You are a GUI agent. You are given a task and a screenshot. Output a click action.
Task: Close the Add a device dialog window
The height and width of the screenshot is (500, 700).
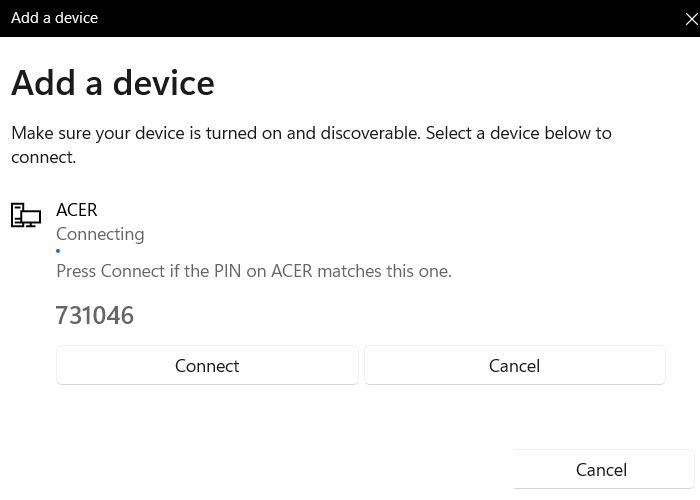click(690, 19)
